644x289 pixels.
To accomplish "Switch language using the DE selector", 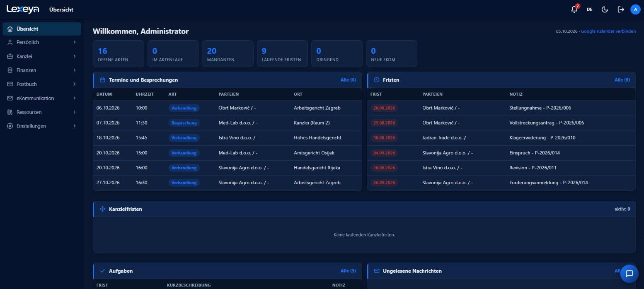I will click(589, 10).
